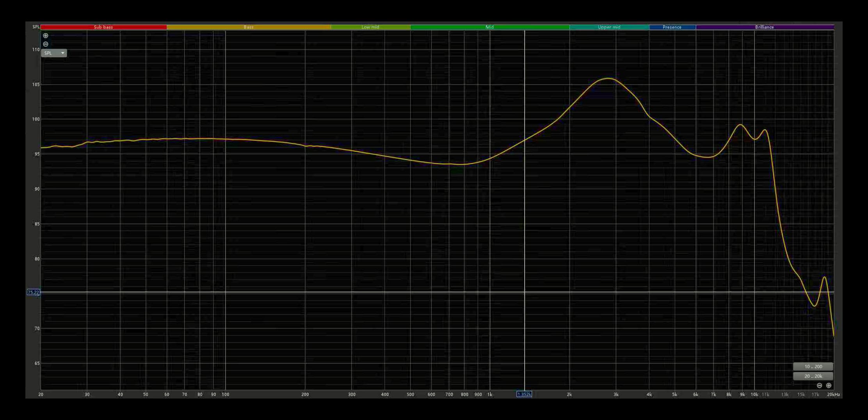
Task: Select the blue Presence band strip
Action: click(x=672, y=27)
